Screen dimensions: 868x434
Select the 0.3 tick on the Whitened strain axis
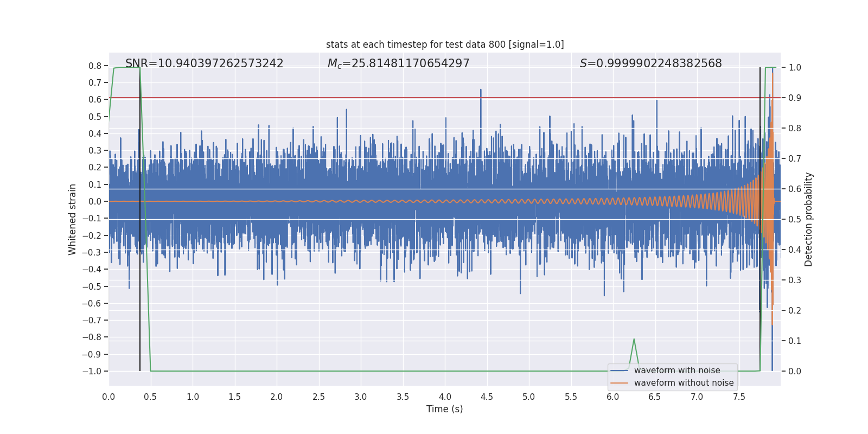pos(95,151)
